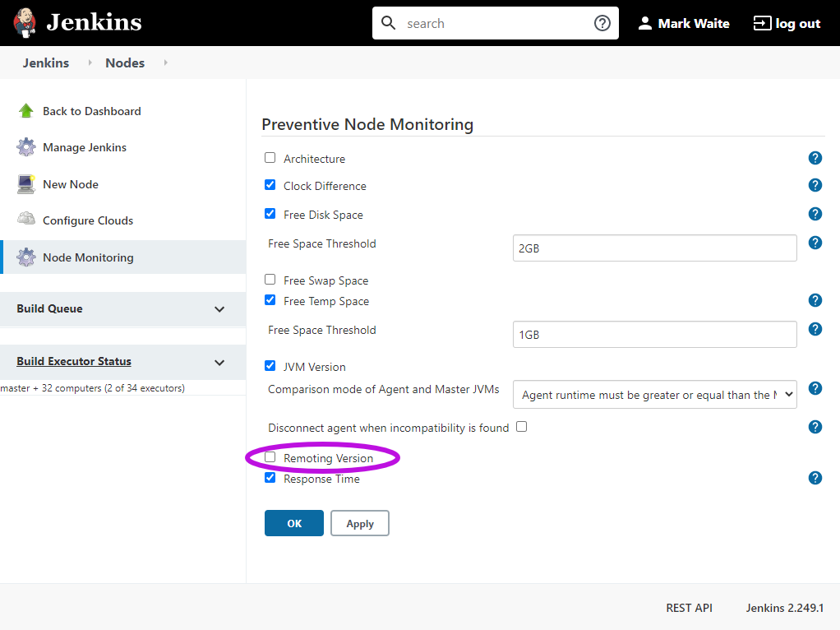Open help for the 2GB Free Space Threshold
This screenshot has height=630, width=840.
[815, 243]
